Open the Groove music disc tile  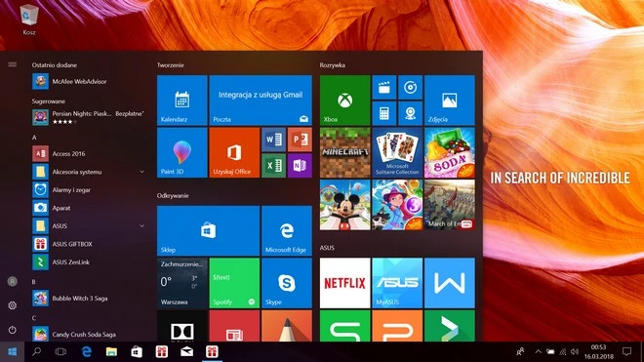pos(410,87)
